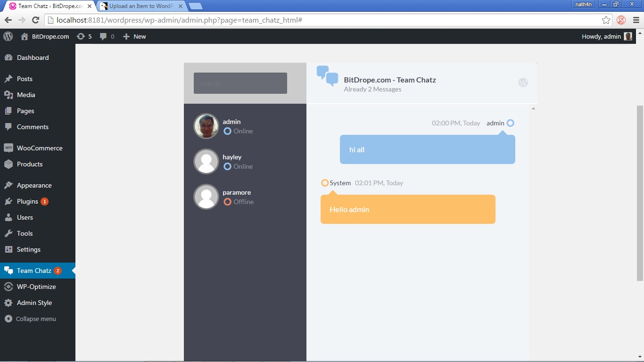Click the System sender label

pyautogui.click(x=340, y=183)
